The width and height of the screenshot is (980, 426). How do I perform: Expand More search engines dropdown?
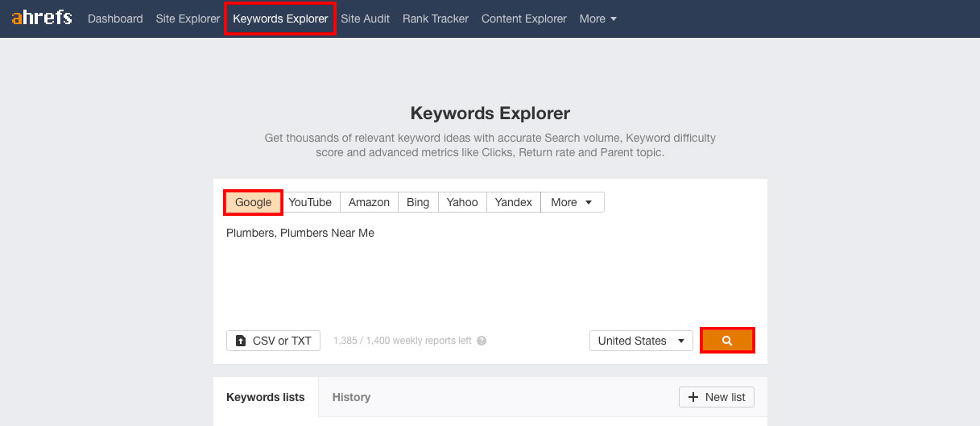(x=572, y=202)
